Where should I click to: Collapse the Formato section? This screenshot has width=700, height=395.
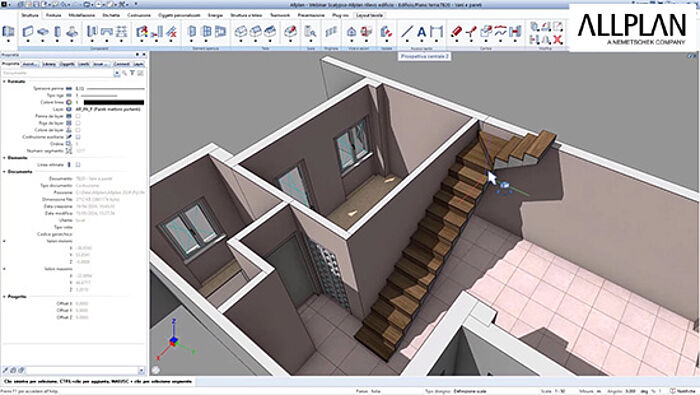[4, 82]
